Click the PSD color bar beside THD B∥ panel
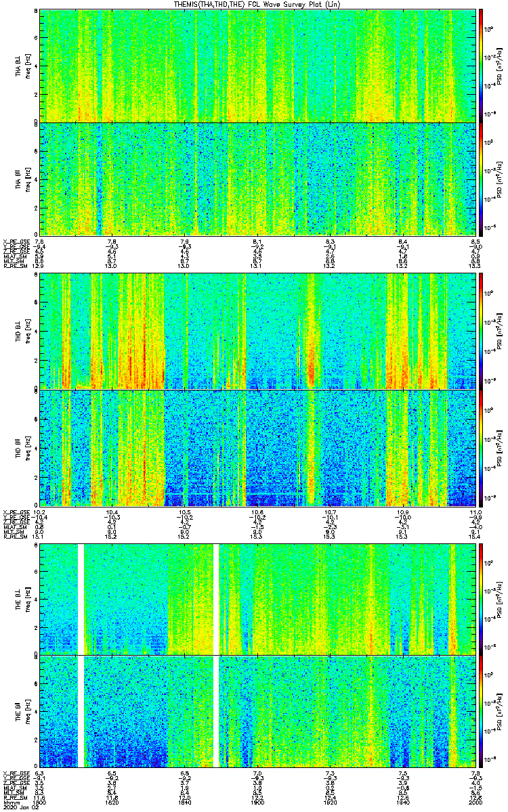This screenshot has height=812, width=508. click(481, 448)
